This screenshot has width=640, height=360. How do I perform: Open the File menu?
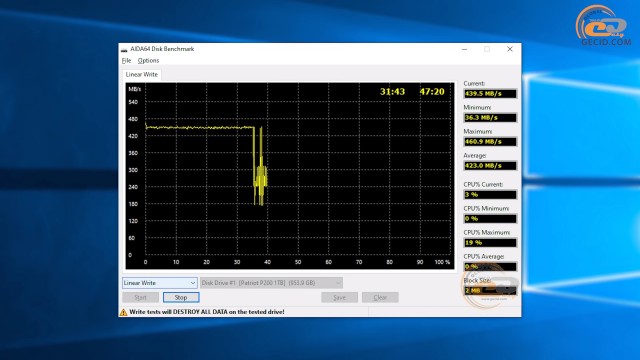[126, 60]
